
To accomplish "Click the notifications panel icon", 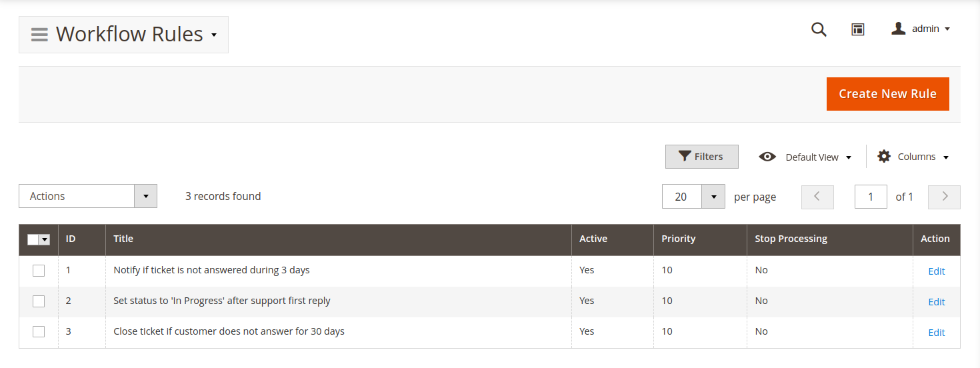I will tap(858, 29).
